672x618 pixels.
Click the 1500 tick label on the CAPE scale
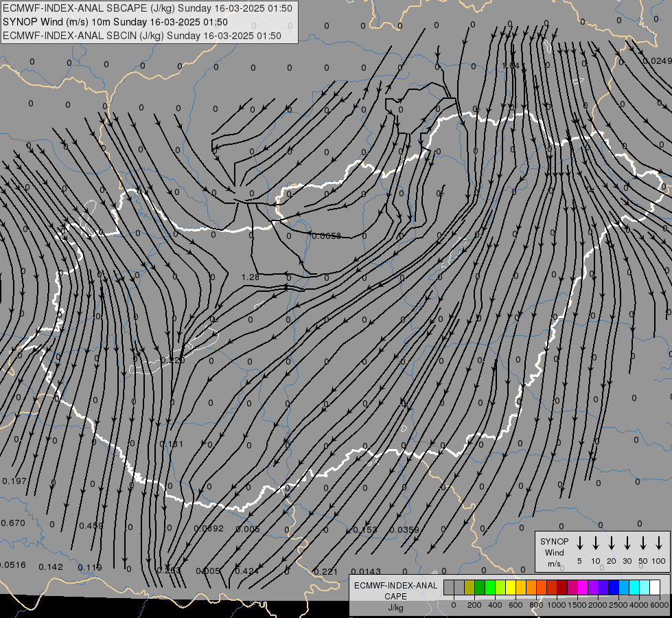point(577,605)
